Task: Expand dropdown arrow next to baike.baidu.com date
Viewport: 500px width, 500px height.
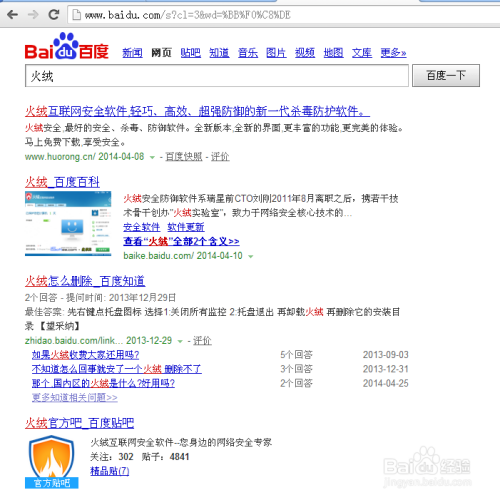Action: 251,256
